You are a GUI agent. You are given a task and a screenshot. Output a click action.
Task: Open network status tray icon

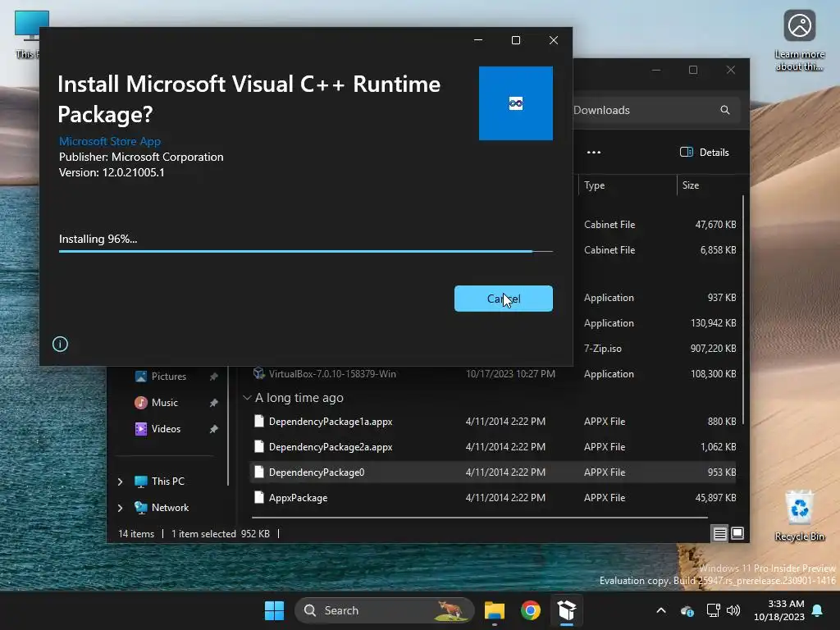[x=713, y=610]
